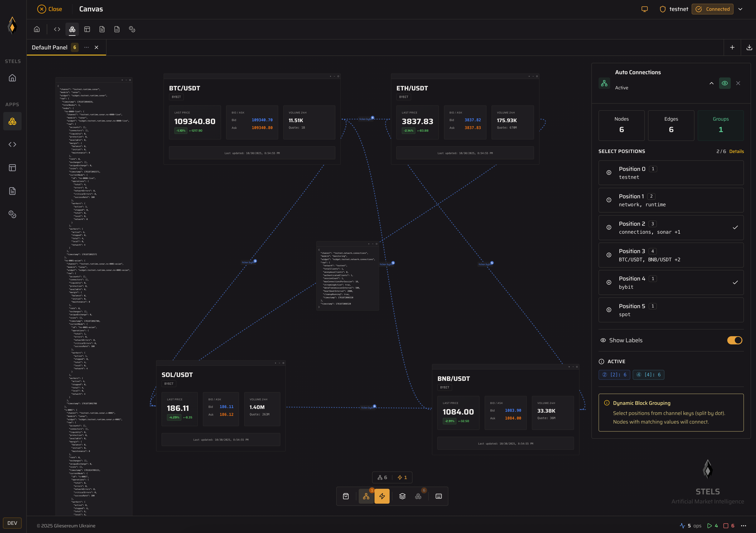Toggle the Show Labels switch
The image size is (756, 533).
[735, 340]
